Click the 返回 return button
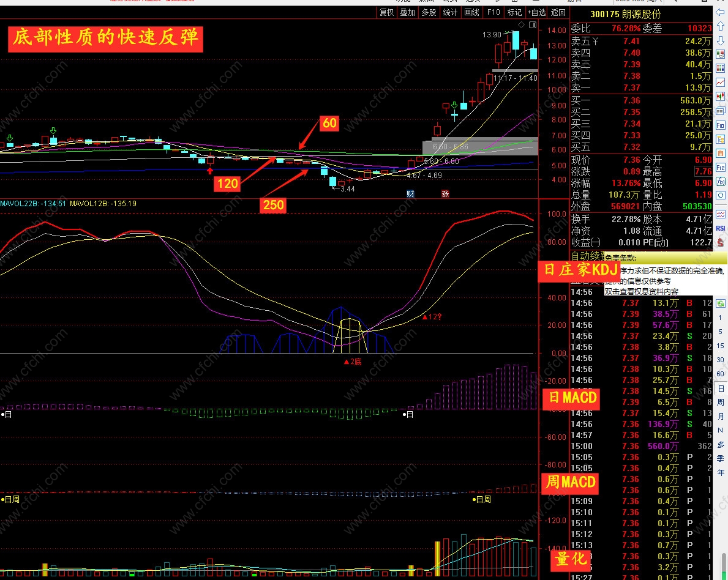 click(x=558, y=12)
